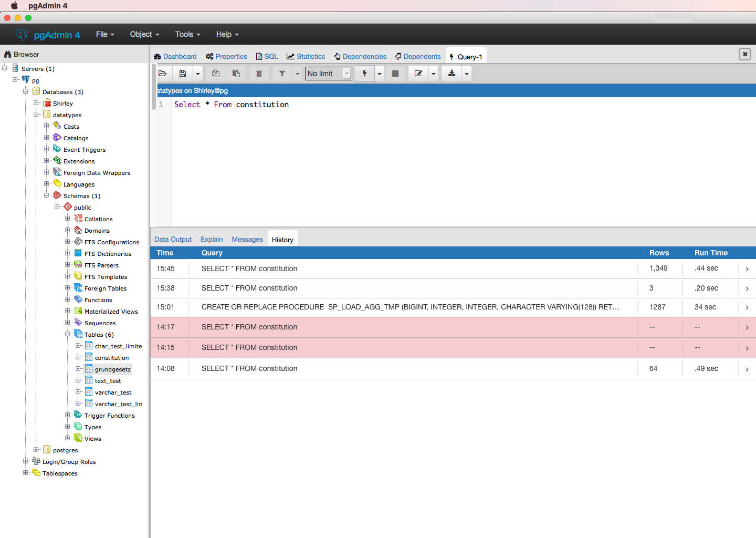The height and width of the screenshot is (538, 756).
Task: Open the execute options dropdown arrow
Action: (x=380, y=74)
